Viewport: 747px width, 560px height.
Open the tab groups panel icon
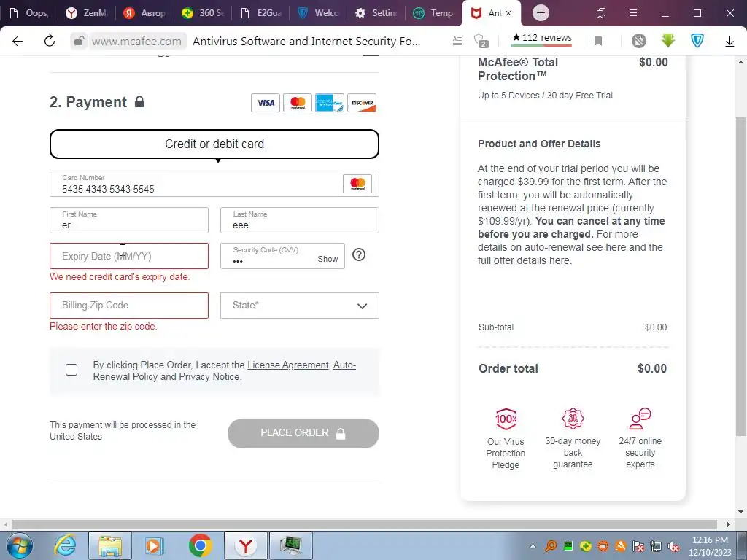click(601, 13)
